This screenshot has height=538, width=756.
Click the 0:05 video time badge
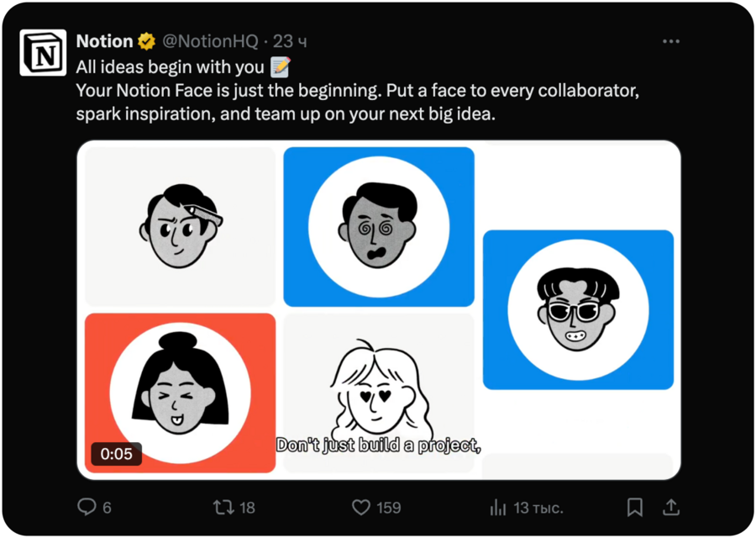[x=117, y=454]
